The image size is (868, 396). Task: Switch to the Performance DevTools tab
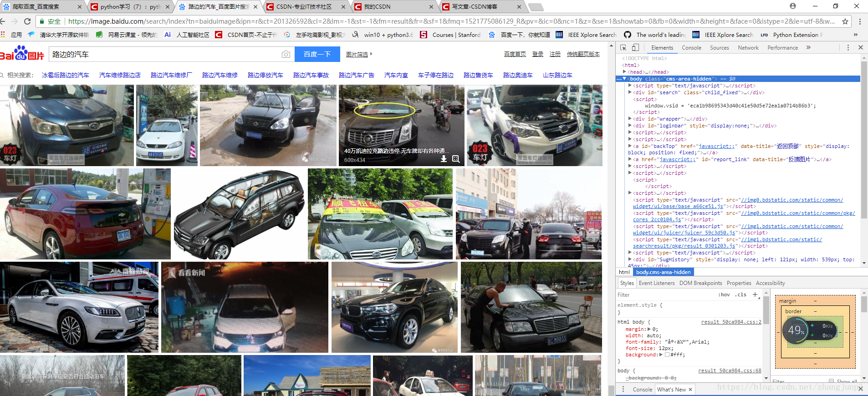coord(782,47)
